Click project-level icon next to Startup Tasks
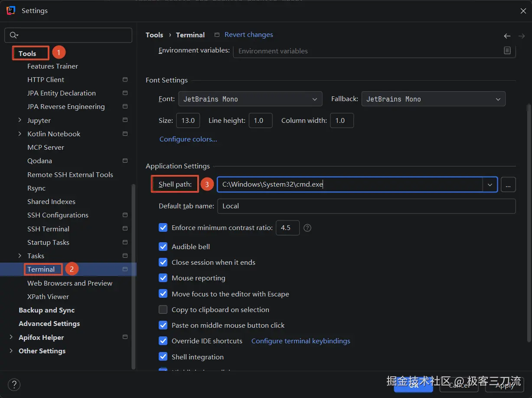532x398 pixels. click(x=125, y=242)
